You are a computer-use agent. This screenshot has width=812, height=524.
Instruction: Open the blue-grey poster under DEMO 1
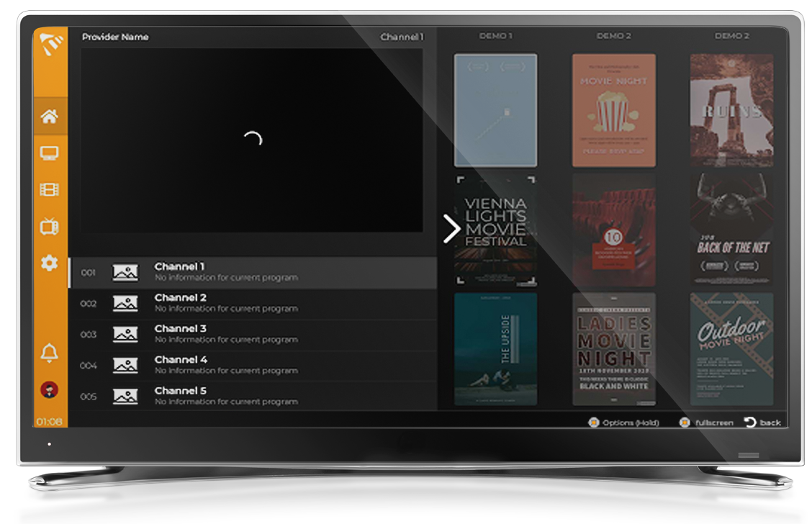click(x=495, y=110)
